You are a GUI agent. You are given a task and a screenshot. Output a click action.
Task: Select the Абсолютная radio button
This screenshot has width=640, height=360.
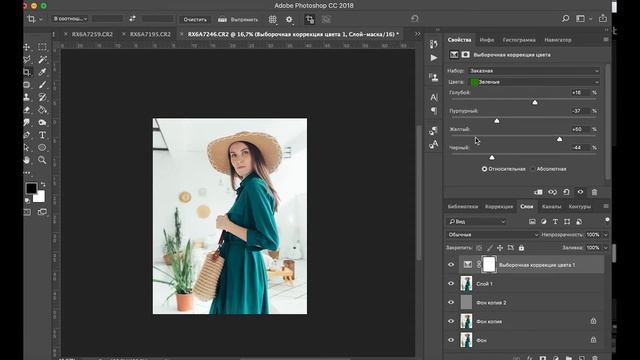pos(533,169)
